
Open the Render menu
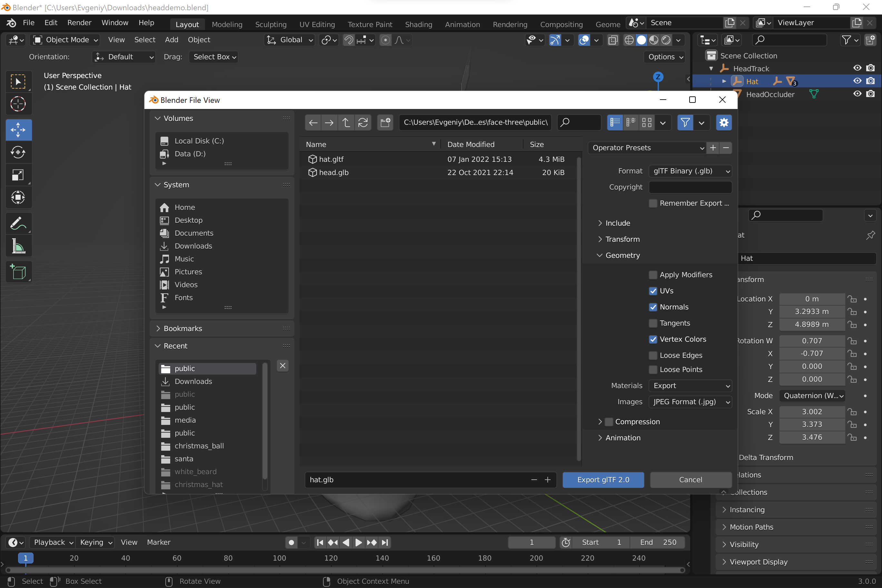(x=79, y=23)
